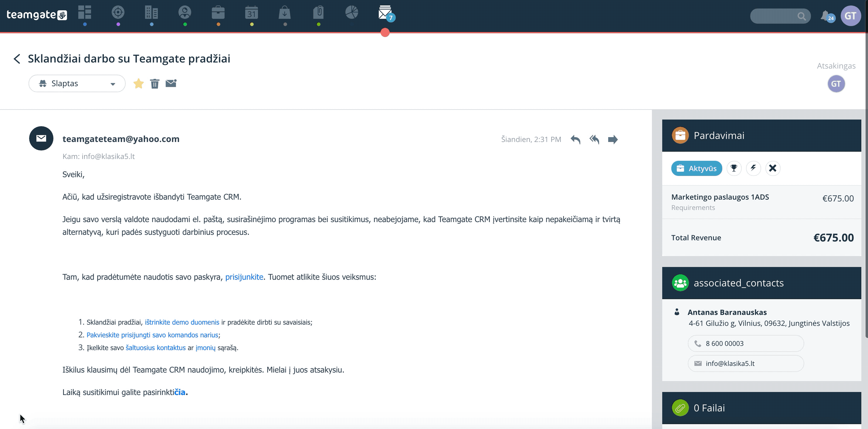Open the calendar icon

(252, 13)
